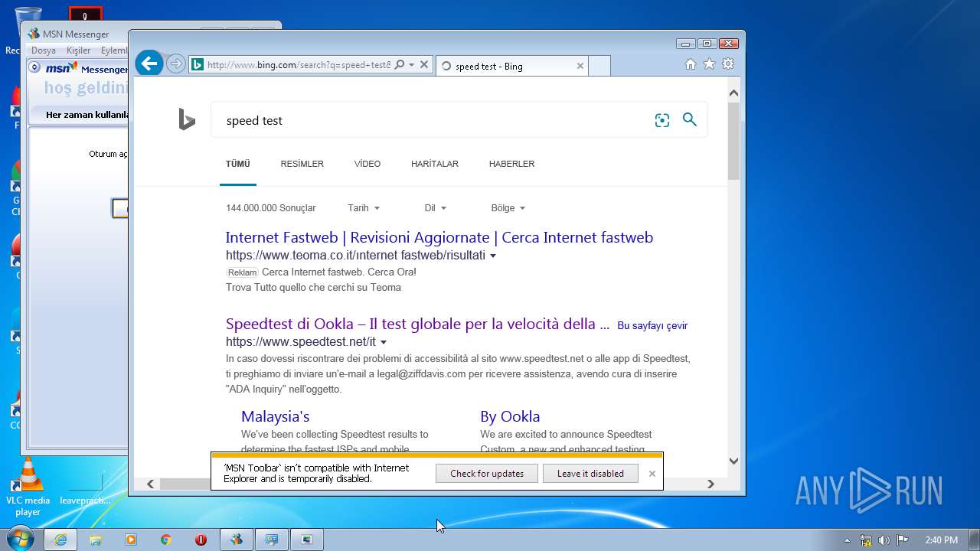The width and height of the screenshot is (980, 551).
Task: Select the 'speed test - Bing' tab
Action: (512, 66)
